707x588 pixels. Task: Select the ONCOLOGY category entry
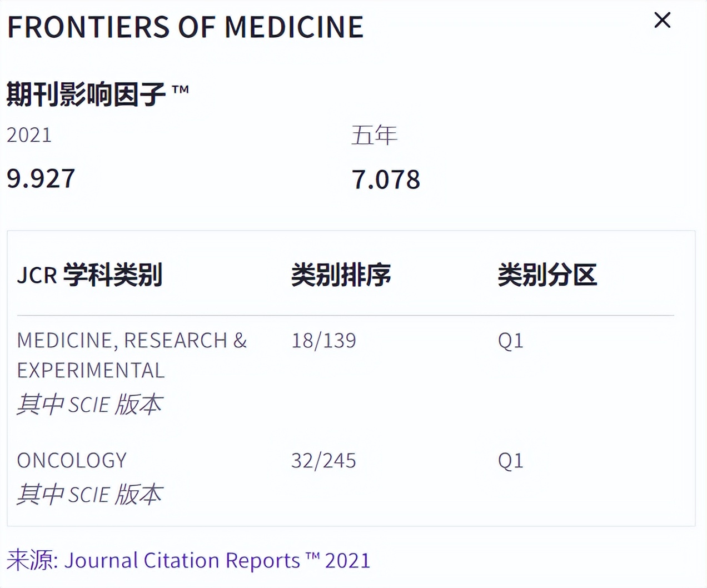(x=72, y=460)
